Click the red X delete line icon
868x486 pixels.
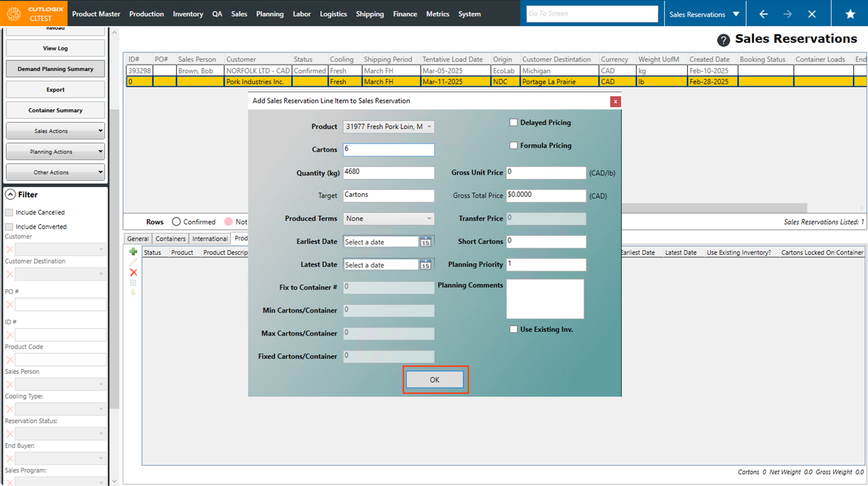(x=133, y=273)
